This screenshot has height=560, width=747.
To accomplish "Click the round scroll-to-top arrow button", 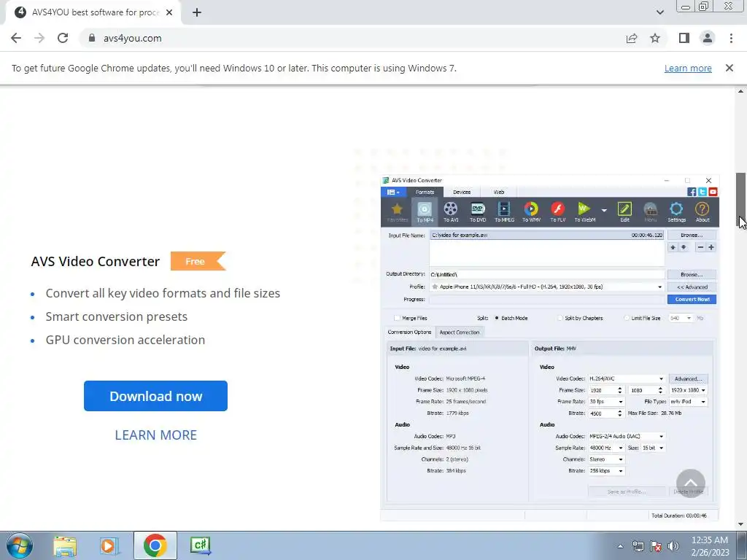I will click(690, 483).
